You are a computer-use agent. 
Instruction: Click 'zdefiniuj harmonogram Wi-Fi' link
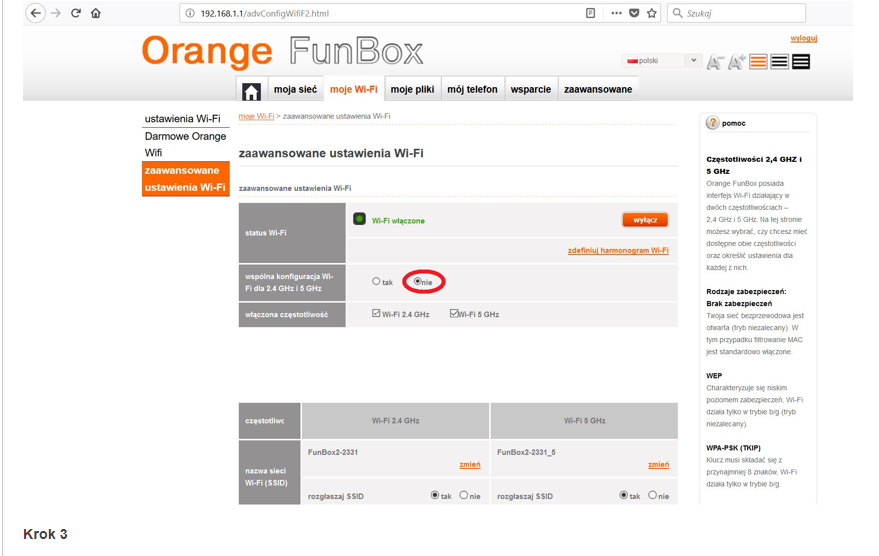617,250
